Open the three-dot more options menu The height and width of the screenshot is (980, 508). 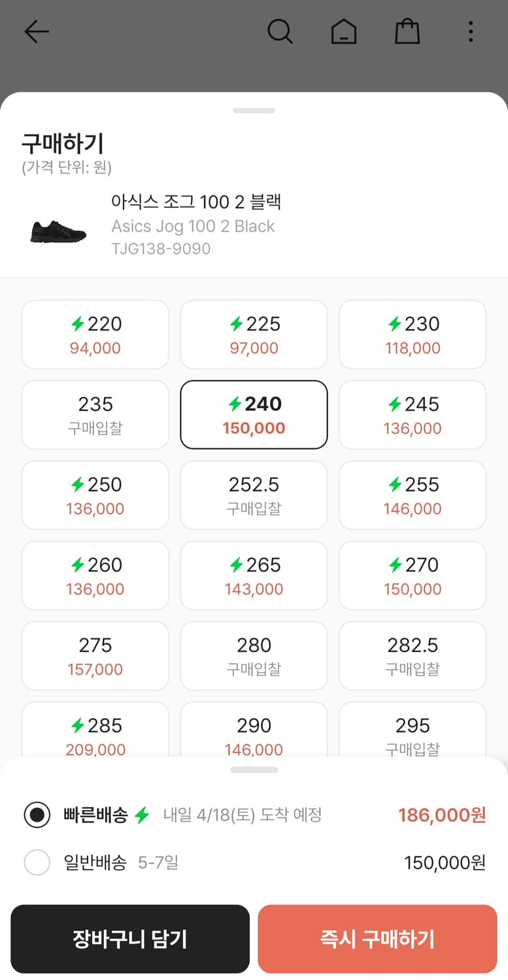pos(470,31)
